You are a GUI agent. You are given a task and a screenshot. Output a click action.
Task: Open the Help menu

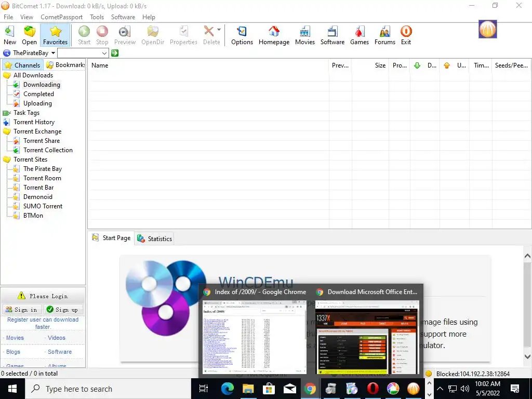(149, 17)
